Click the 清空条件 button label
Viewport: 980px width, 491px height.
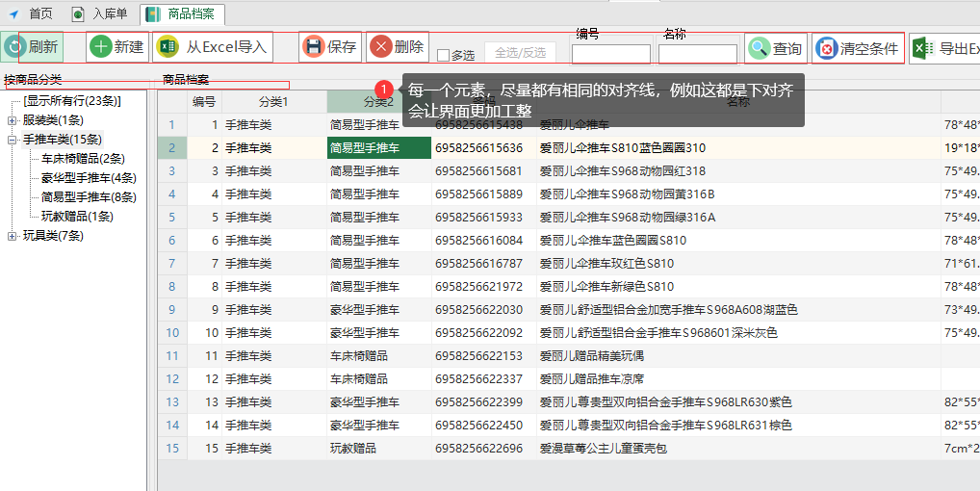click(x=868, y=49)
